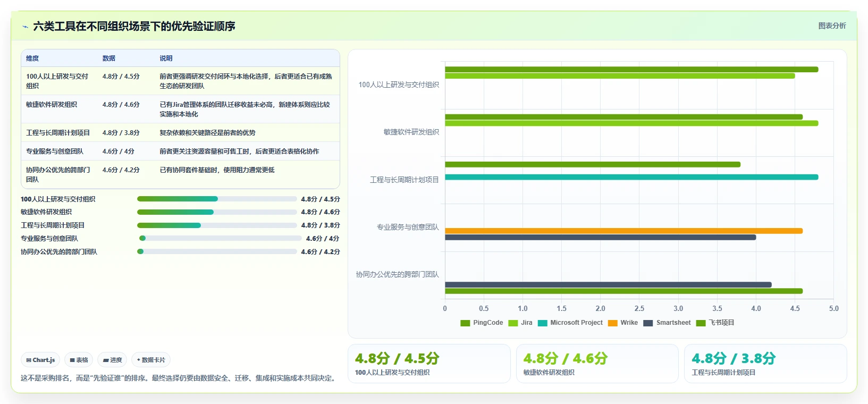The width and height of the screenshot is (868, 404).
Task: Click table cell 4.6分 / 4.2分
Action: pos(121,170)
